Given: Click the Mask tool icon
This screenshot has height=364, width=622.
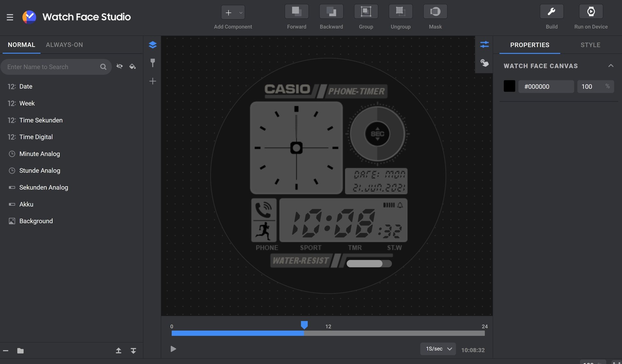Looking at the screenshot, I should (x=435, y=12).
